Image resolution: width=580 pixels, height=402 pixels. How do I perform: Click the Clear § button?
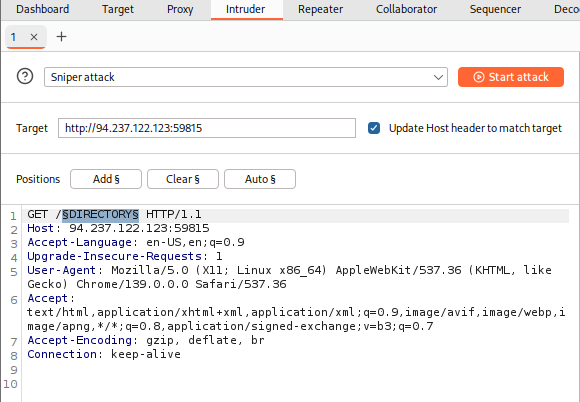coord(183,179)
